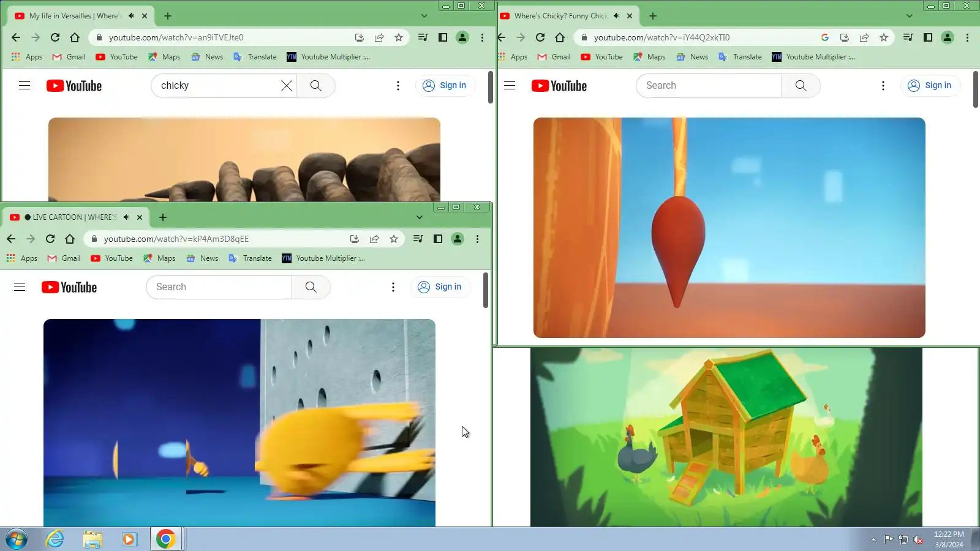Mute the 'My life in Versailles' tab
The height and width of the screenshot is (551, 980).
(x=131, y=16)
